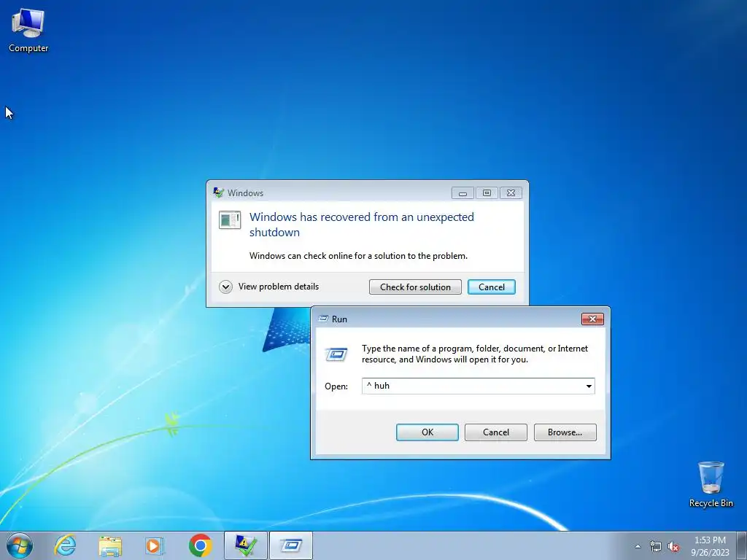The height and width of the screenshot is (560, 747).
Task: Show hidden system tray icons
Action: (638, 547)
